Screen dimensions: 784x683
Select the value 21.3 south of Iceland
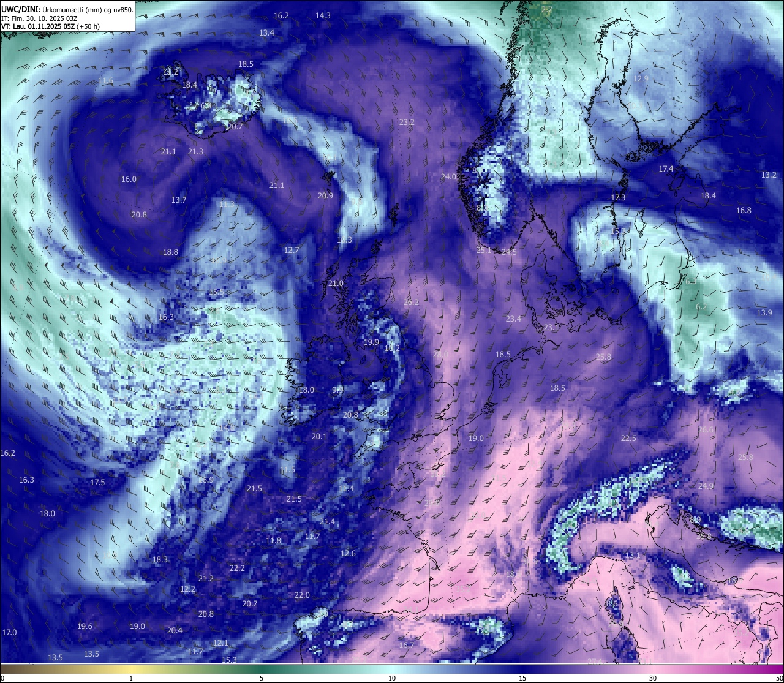[195, 151]
